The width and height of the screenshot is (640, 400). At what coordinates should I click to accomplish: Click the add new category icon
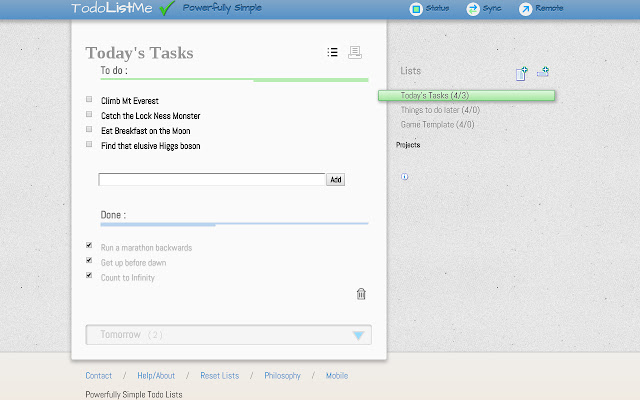pos(543,72)
